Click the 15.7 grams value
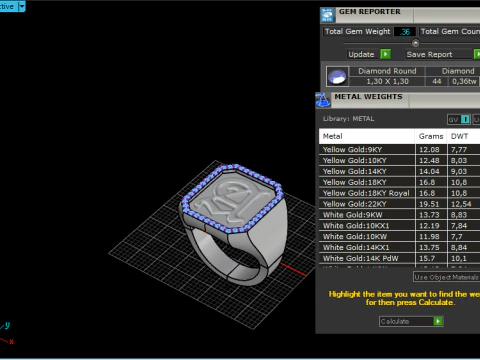The image size is (480, 360). [x=427, y=259]
